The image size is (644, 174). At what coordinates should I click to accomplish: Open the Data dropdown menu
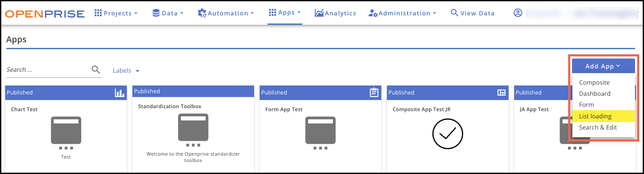point(168,13)
